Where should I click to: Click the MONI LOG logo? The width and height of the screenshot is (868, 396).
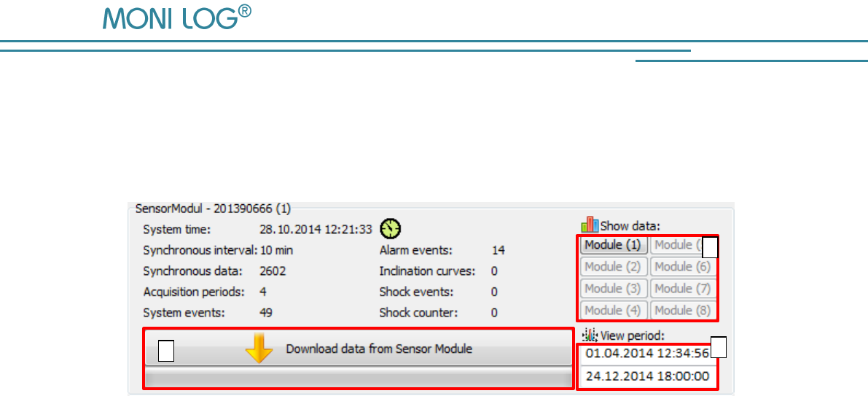(177, 18)
